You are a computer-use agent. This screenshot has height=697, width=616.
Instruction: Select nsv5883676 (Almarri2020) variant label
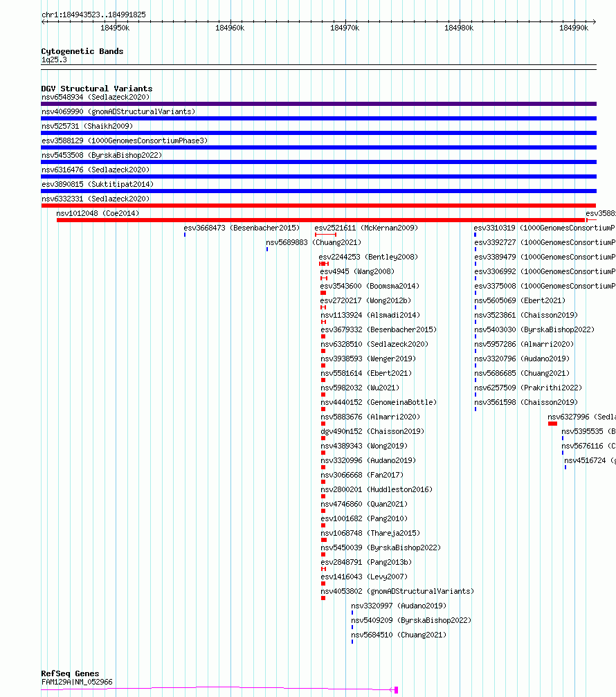(370, 417)
